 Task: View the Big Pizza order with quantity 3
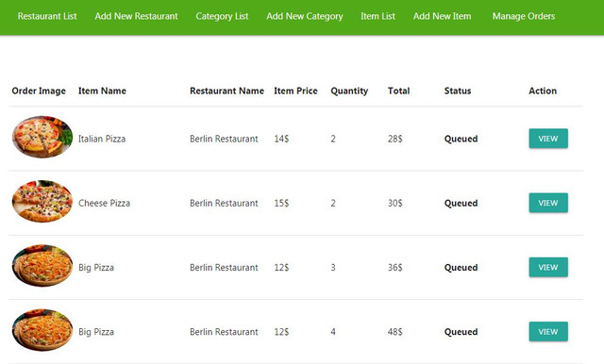coord(548,267)
